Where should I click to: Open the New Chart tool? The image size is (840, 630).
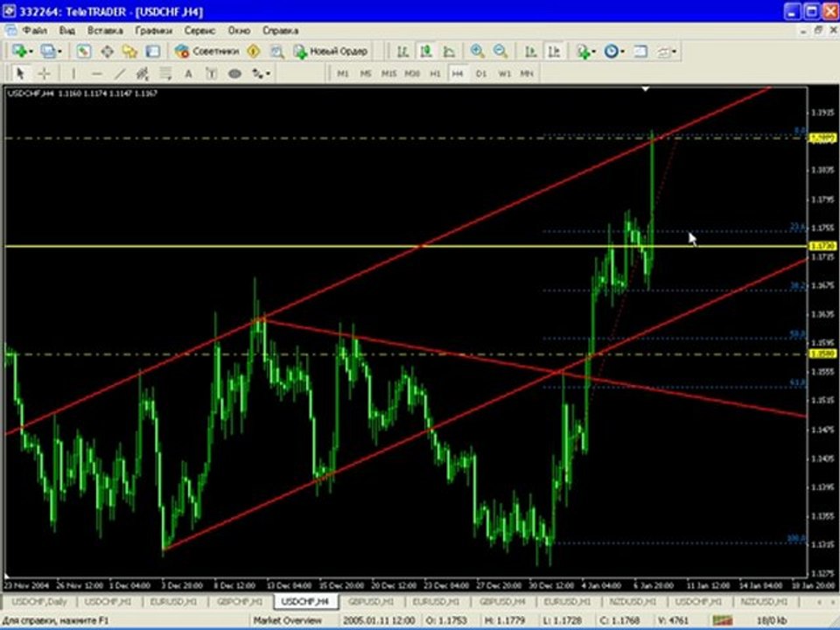[19, 52]
